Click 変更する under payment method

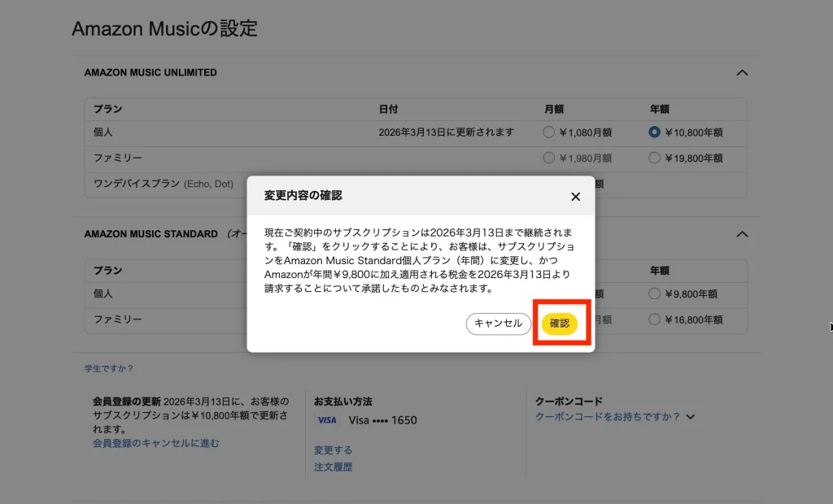pyautogui.click(x=333, y=450)
